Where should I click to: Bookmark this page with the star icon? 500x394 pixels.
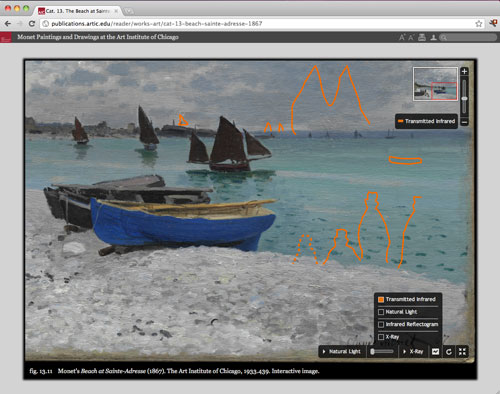[479, 24]
